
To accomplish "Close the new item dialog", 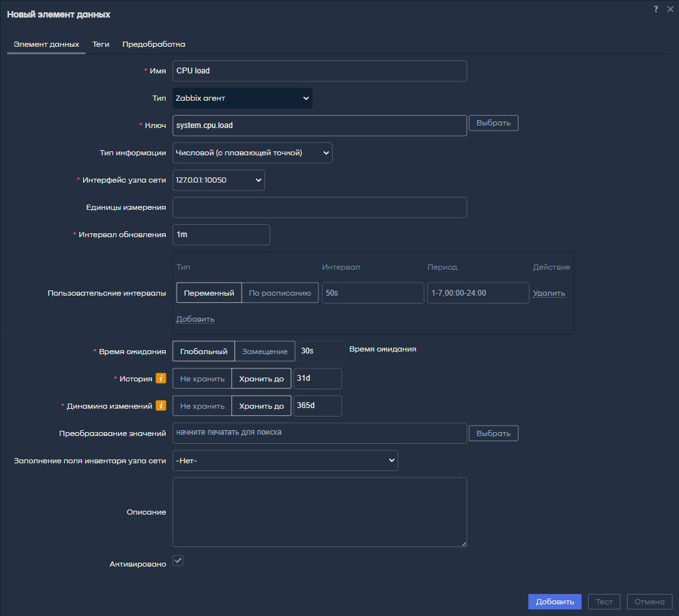I will 671,9.
